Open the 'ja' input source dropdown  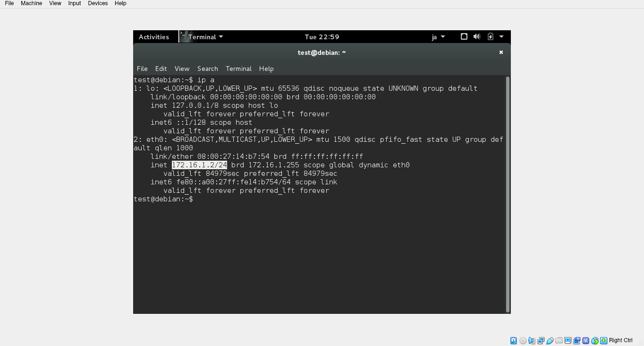pos(438,37)
